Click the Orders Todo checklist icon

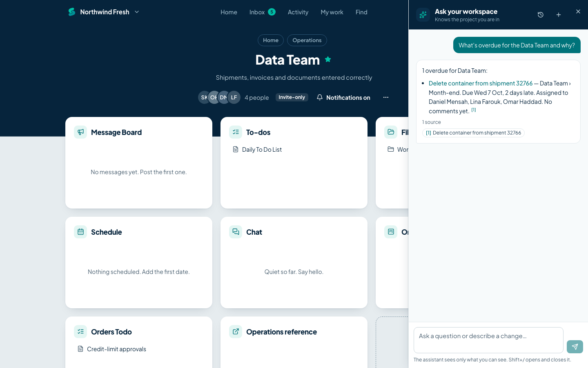coord(80,332)
